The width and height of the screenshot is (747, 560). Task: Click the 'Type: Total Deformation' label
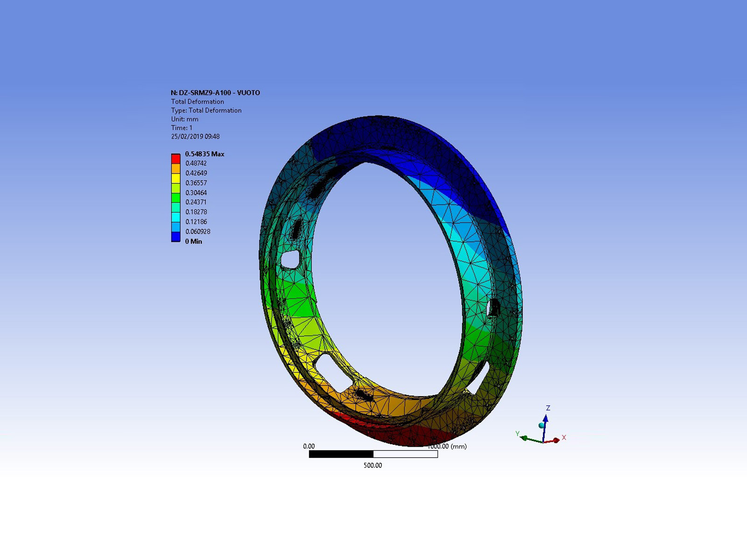pyautogui.click(x=206, y=111)
